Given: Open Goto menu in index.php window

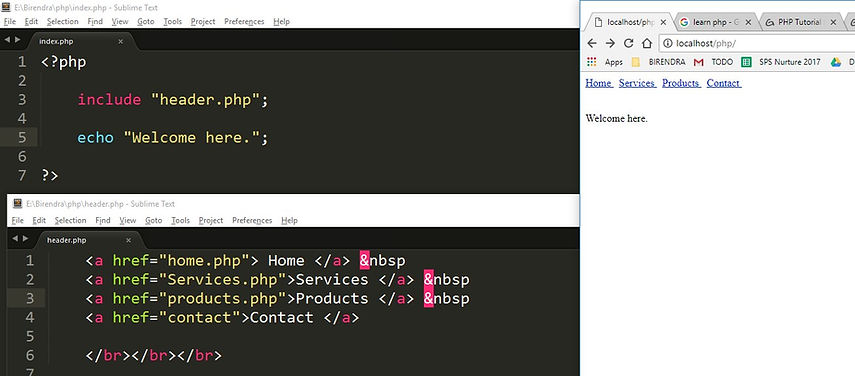Looking at the screenshot, I should pos(146,22).
